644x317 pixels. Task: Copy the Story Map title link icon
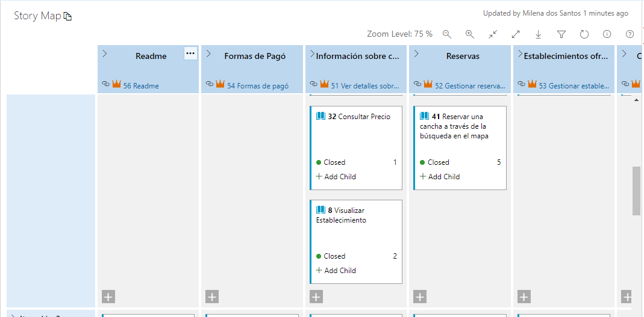tap(67, 16)
